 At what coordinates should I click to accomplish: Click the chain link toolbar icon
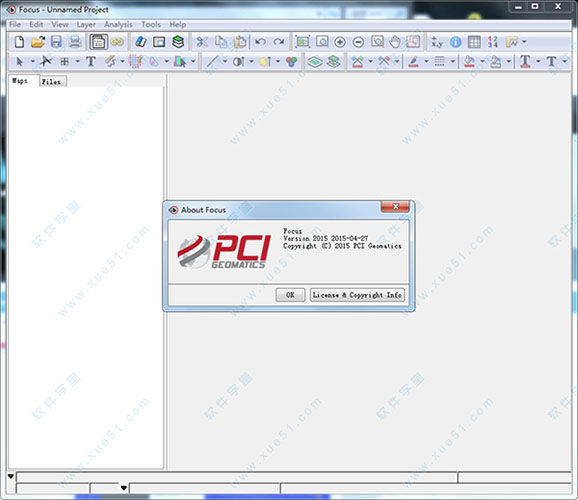[x=117, y=42]
